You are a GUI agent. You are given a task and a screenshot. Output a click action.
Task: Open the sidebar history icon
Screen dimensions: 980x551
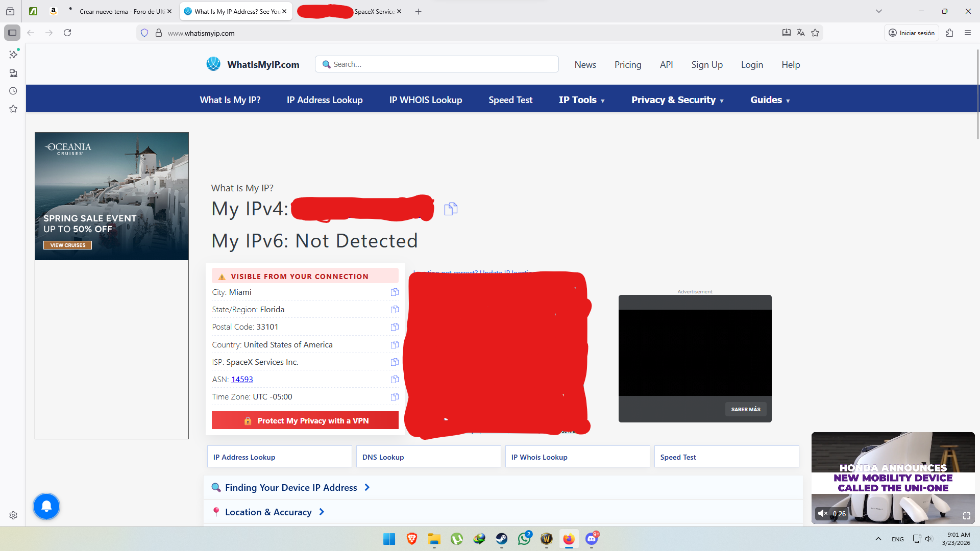coord(13,91)
